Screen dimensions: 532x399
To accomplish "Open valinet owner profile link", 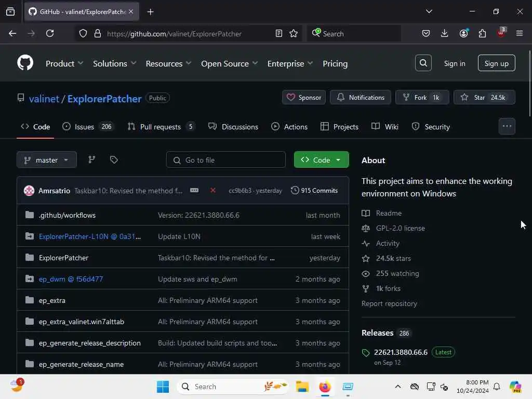I will coord(44,99).
